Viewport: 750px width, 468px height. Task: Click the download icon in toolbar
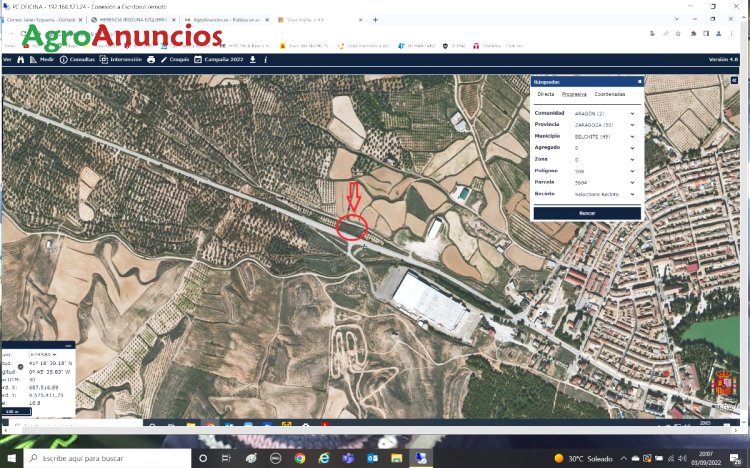click(252, 60)
